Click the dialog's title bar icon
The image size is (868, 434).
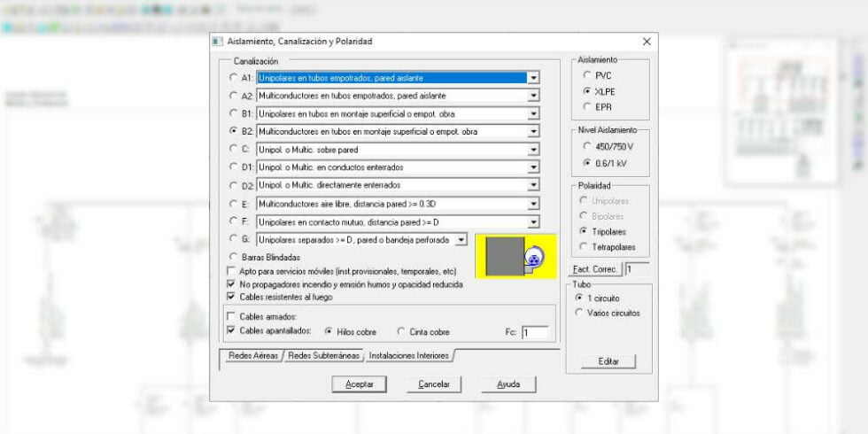218,42
